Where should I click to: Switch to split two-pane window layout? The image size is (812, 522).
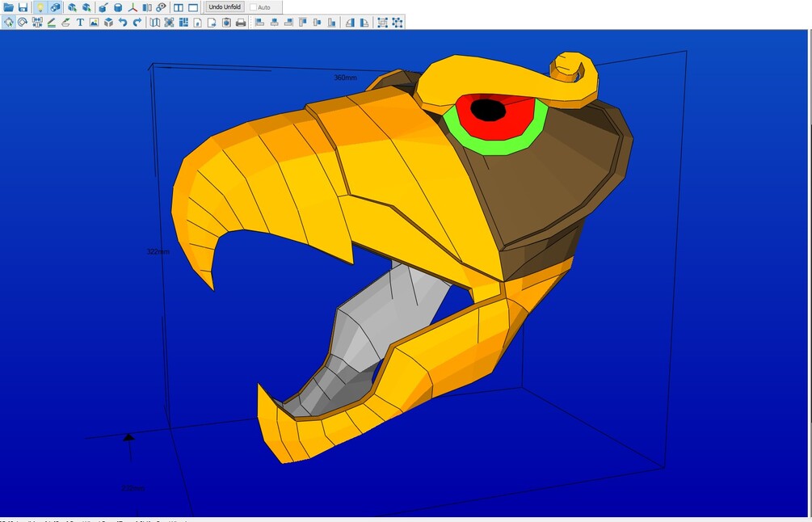179,7
